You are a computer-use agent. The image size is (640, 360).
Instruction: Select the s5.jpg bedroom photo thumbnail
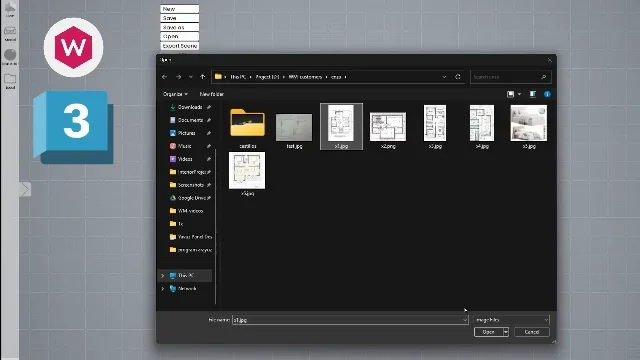pyautogui.click(x=529, y=123)
